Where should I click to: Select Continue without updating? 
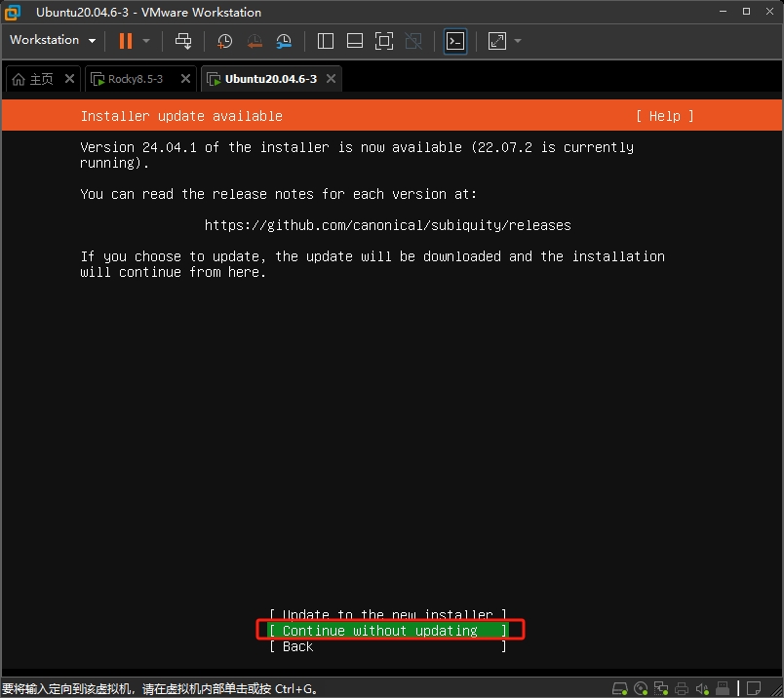click(x=388, y=631)
